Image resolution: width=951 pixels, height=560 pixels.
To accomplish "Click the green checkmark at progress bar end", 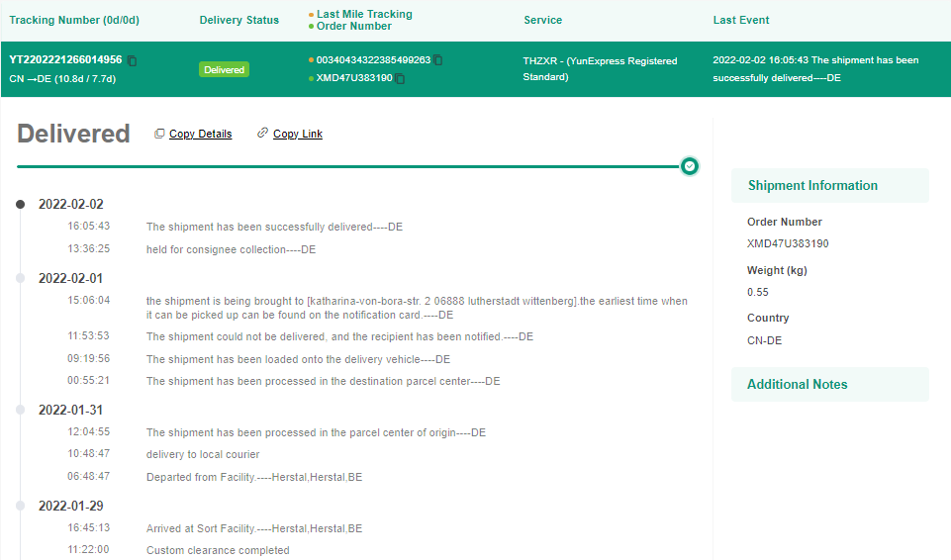I will coord(690,166).
